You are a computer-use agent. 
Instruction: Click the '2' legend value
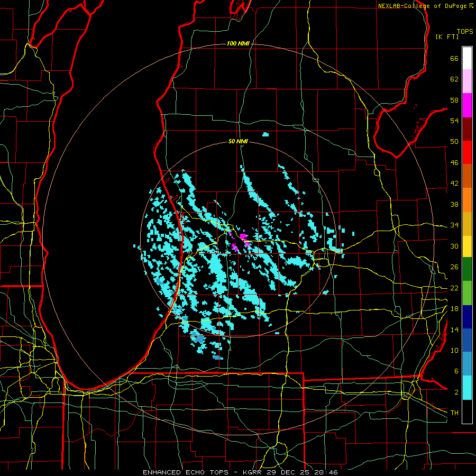[456, 392]
